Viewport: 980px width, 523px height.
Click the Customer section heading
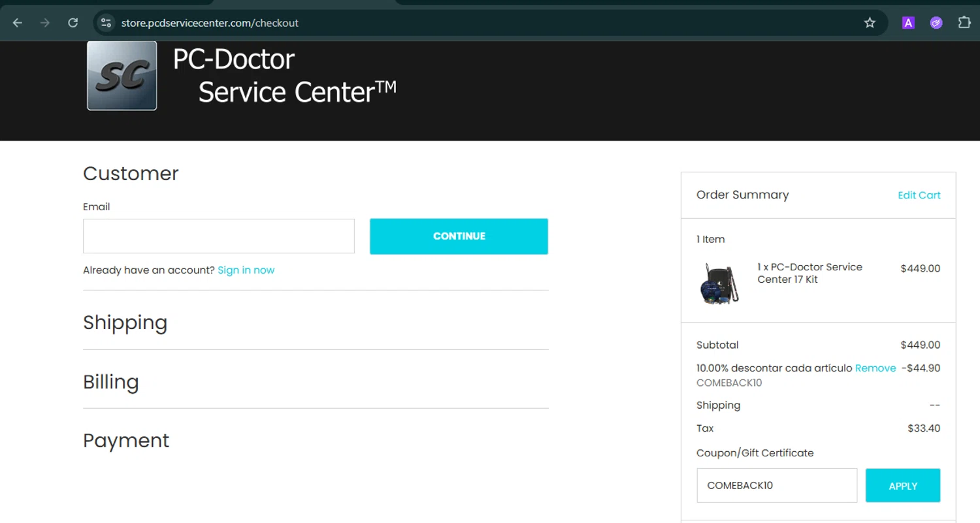coord(131,174)
